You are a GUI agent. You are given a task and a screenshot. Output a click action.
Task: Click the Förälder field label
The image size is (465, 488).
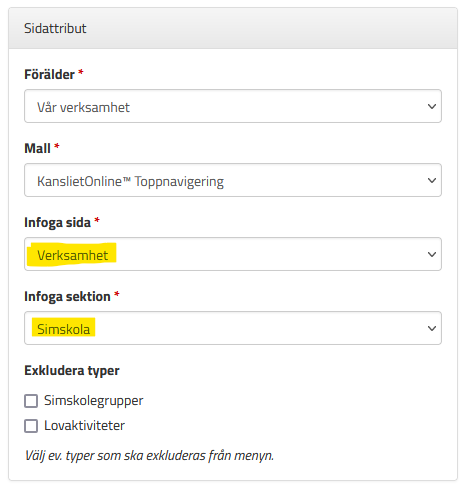49,74
